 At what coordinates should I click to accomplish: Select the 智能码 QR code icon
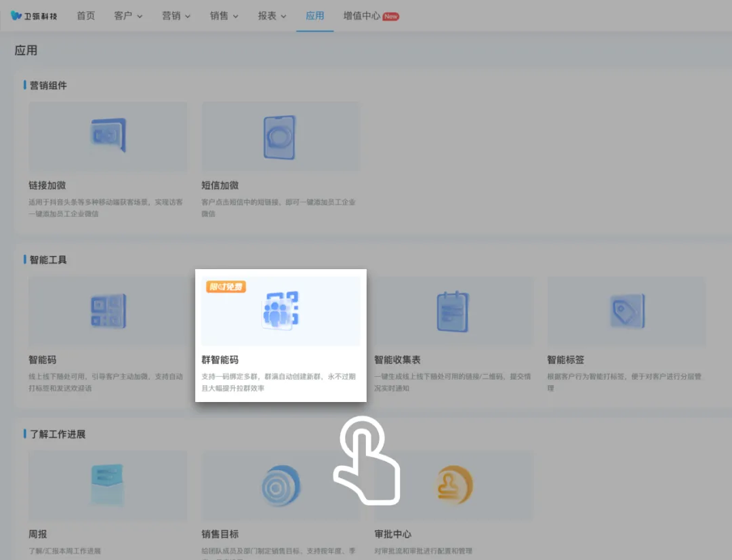[x=108, y=311]
